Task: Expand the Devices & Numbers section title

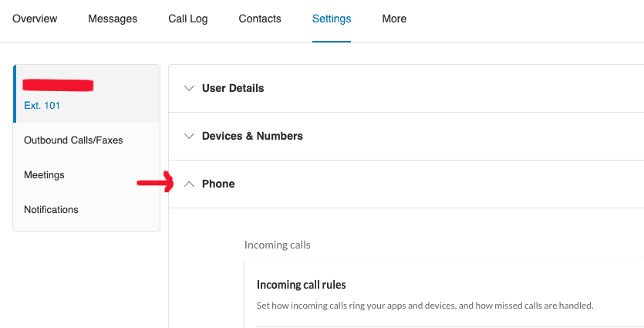Action: click(x=252, y=136)
